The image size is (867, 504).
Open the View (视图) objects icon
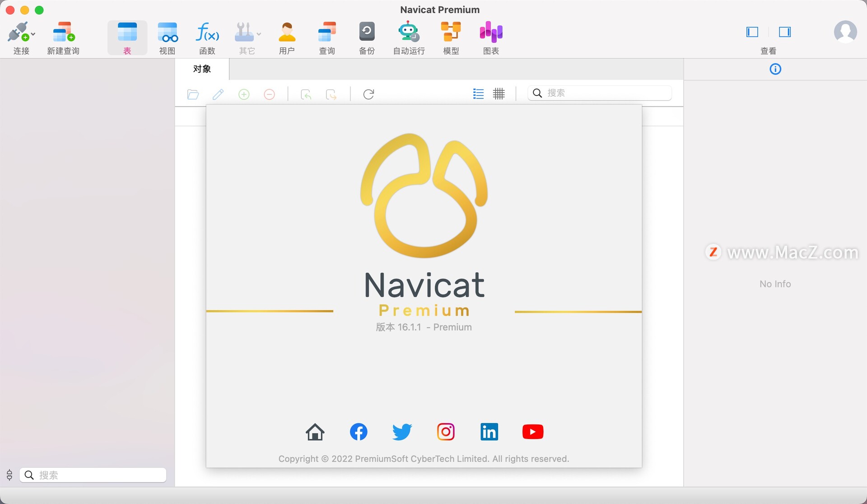[x=167, y=33]
